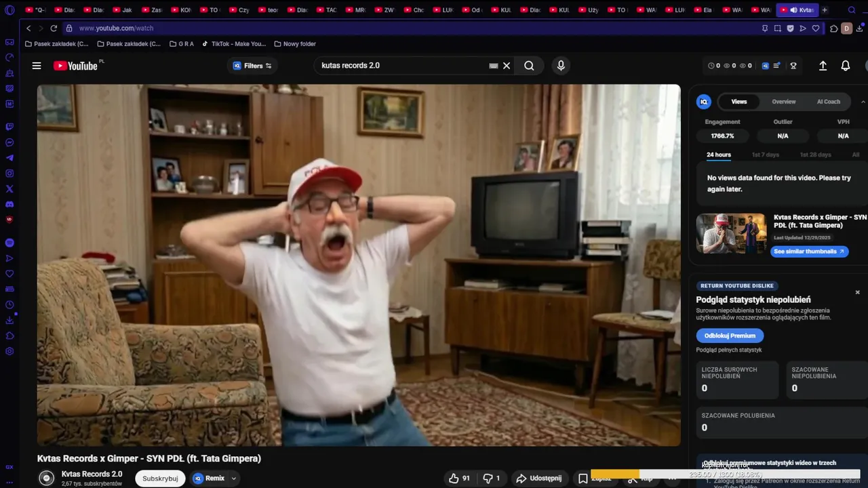Image resolution: width=868 pixels, height=488 pixels.
Task: Open Discord in the browser sidebar
Action: 9,204
